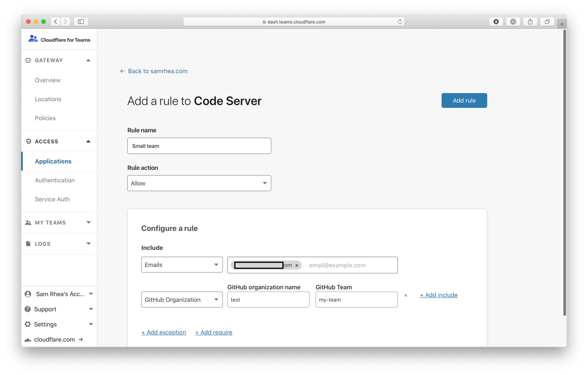Expand the Support menu

tap(91, 309)
